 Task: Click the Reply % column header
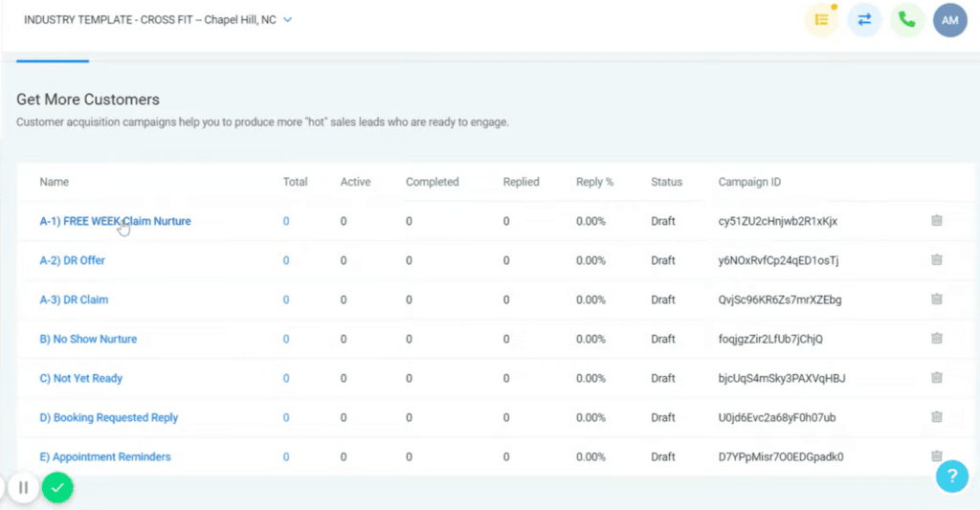click(x=595, y=182)
